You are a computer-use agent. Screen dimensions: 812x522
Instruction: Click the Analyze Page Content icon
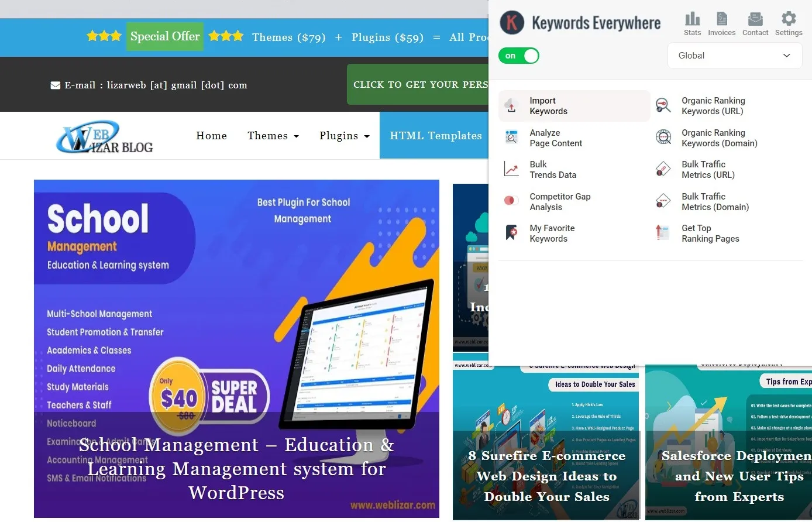click(x=511, y=138)
